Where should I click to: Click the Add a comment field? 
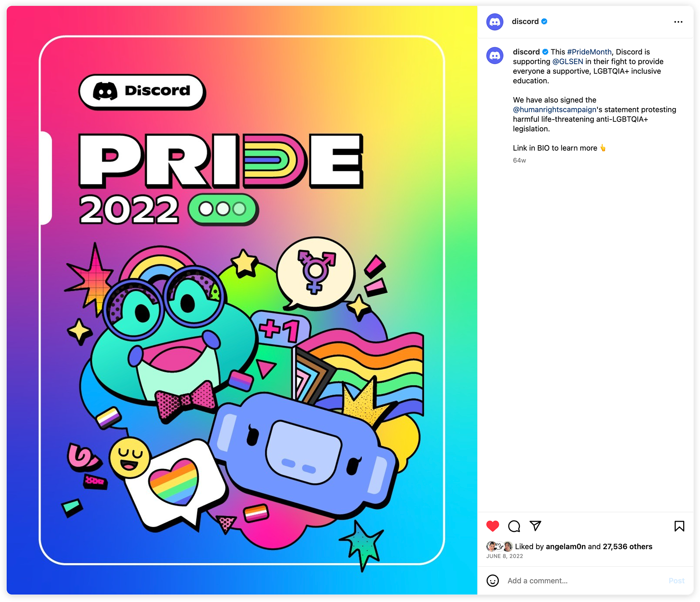pyautogui.click(x=583, y=580)
